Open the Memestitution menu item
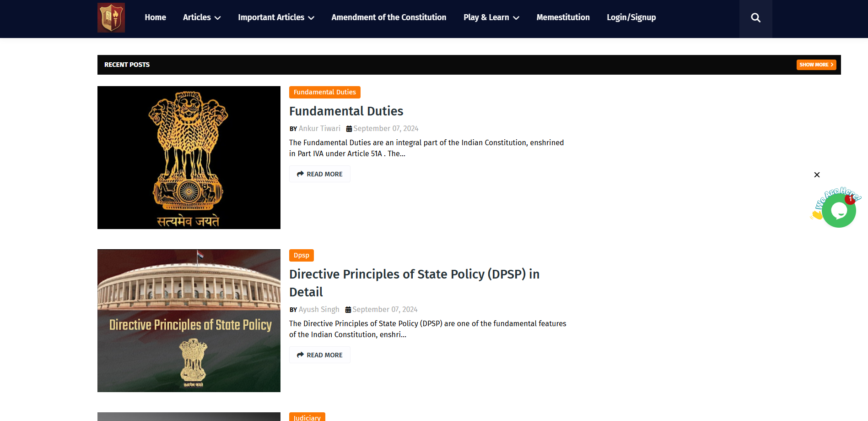This screenshot has width=868, height=421. click(x=563, y=17)
